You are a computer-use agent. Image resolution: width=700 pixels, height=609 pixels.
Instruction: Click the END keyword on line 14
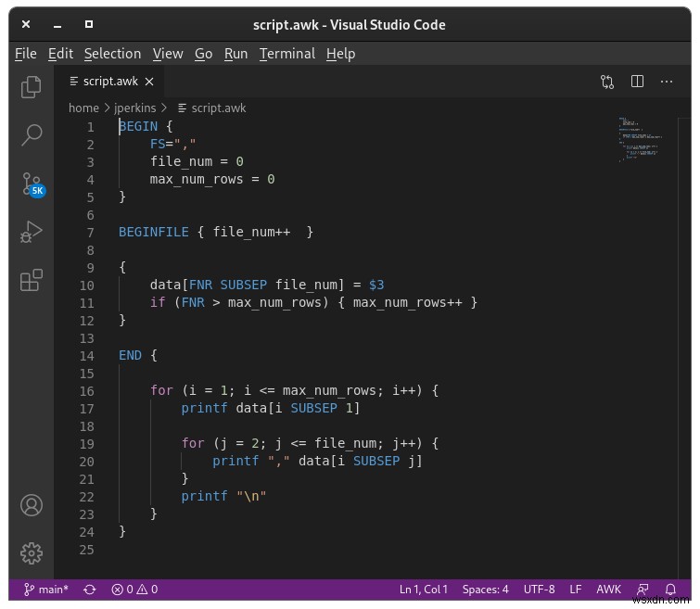point(130,355)
